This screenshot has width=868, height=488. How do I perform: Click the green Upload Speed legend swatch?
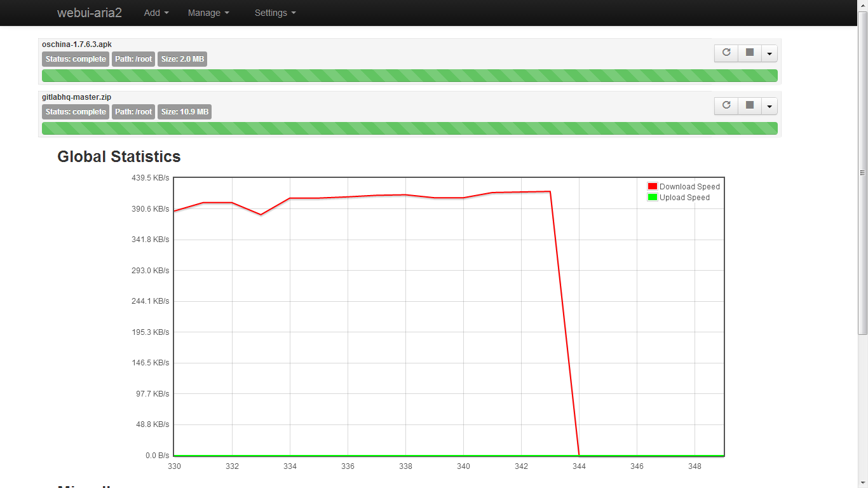click(652, 197)
